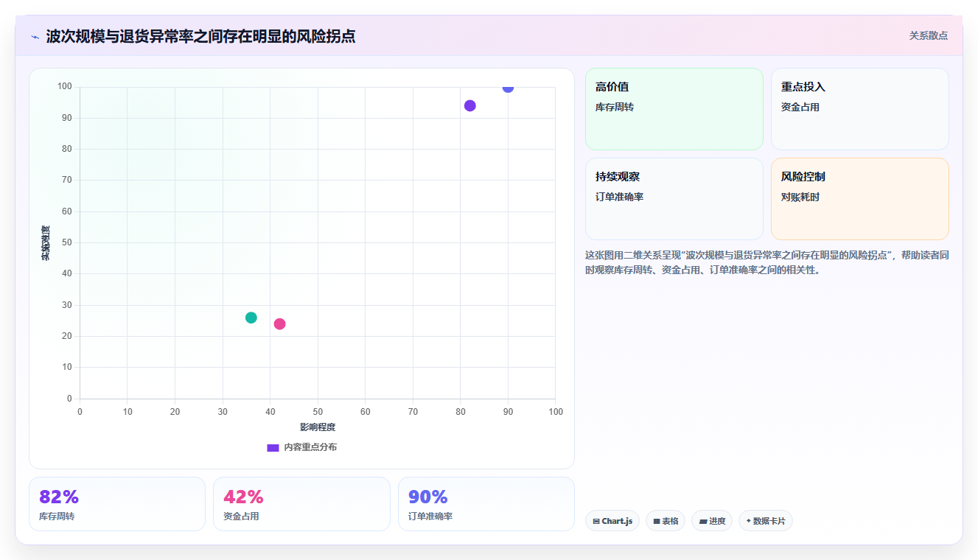Click the 82% 库存周转 stat card

117,504
